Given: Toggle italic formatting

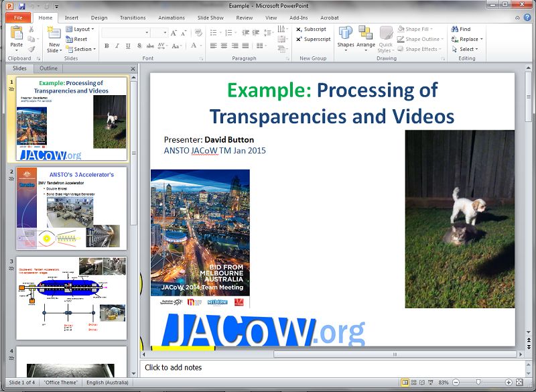Looking at the screenshot, I should click(117, 46).
